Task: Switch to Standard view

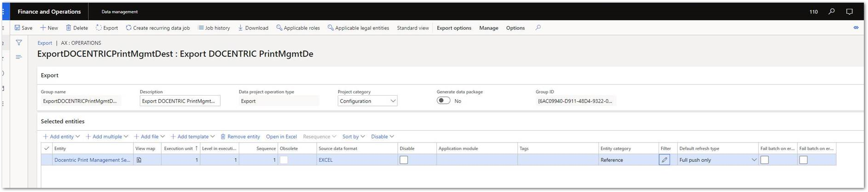Action: [413, 28]
